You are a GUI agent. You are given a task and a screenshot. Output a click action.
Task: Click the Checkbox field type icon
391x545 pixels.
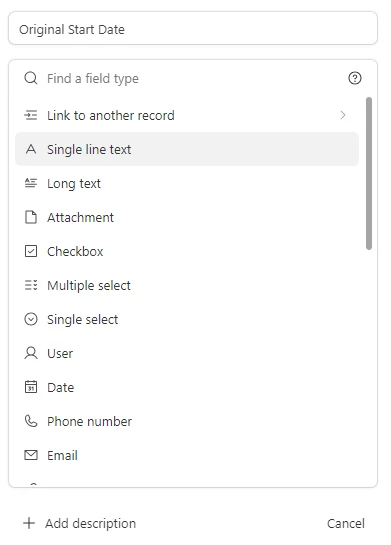click(31, 251)
